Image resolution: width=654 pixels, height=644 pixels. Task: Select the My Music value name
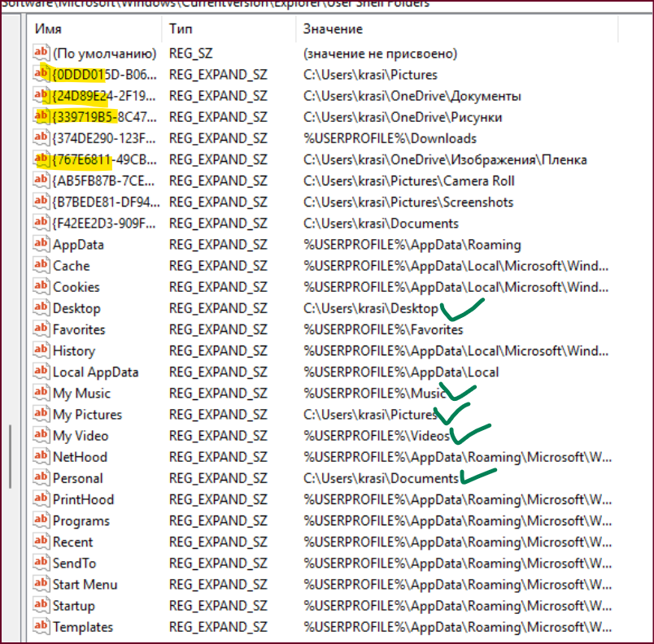click(81, 394)
